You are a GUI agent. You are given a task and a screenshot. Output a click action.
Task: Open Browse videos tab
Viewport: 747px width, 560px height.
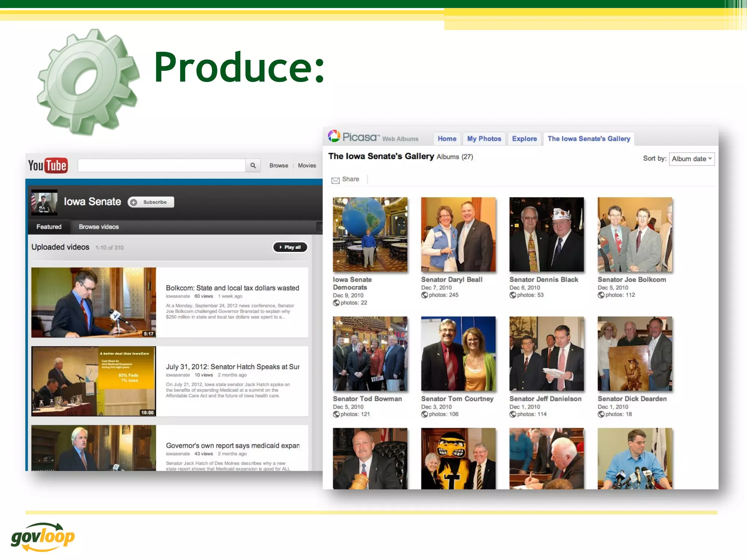tap(99, 227)
